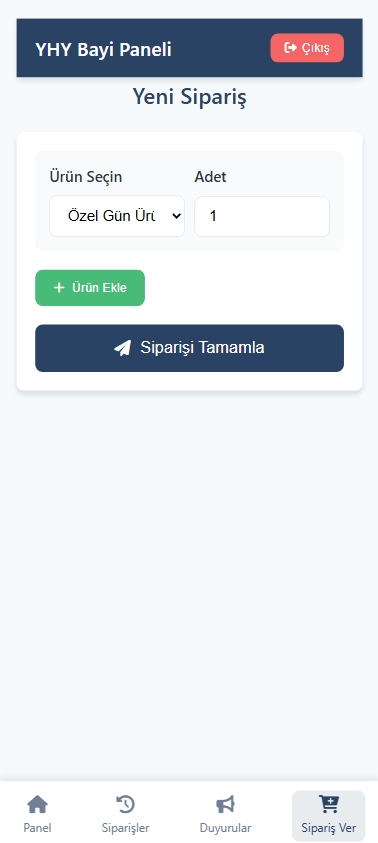This screenshot has height=843, width=378.
Task: Add another product with Ürün Ekle
Action: click(90, 288)
